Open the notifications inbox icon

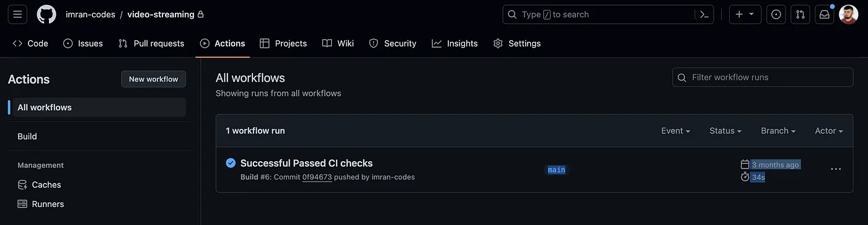(825, 14)
